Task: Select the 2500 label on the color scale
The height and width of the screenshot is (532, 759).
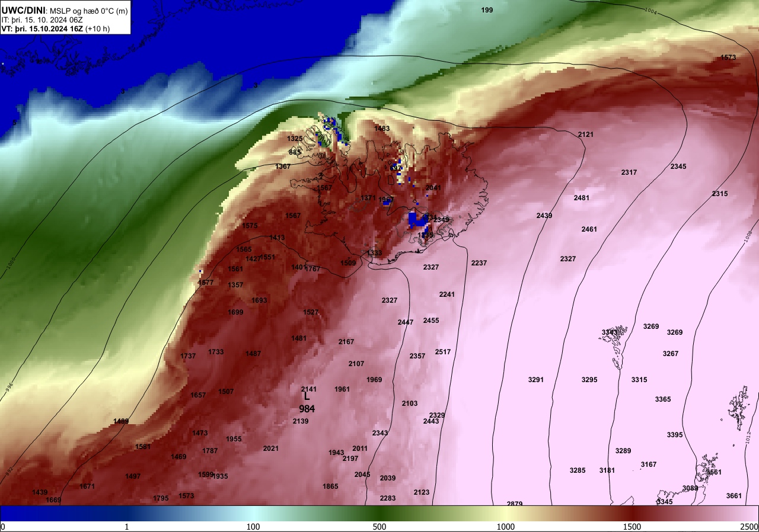Action: point(750,527)
